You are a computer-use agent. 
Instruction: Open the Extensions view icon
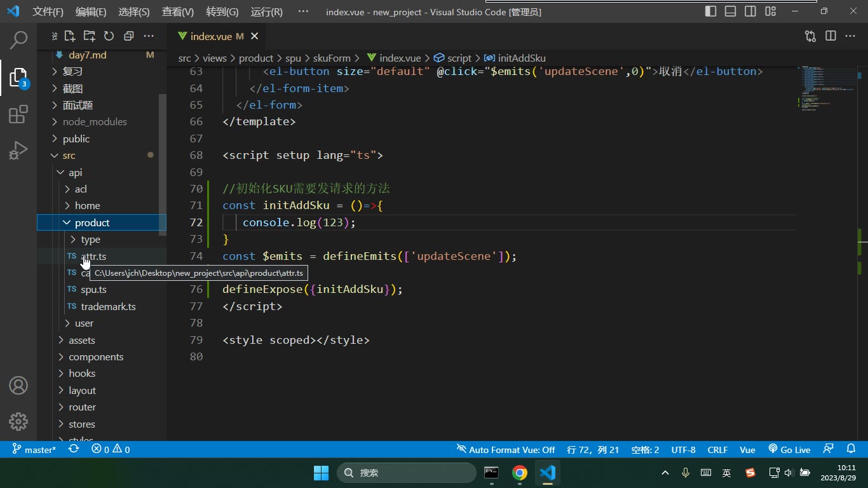click(18, 114)
